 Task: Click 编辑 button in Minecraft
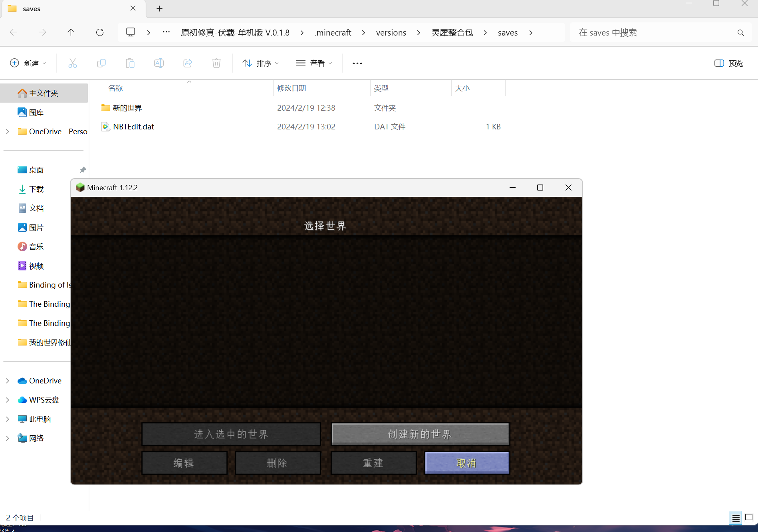(185, 463)
